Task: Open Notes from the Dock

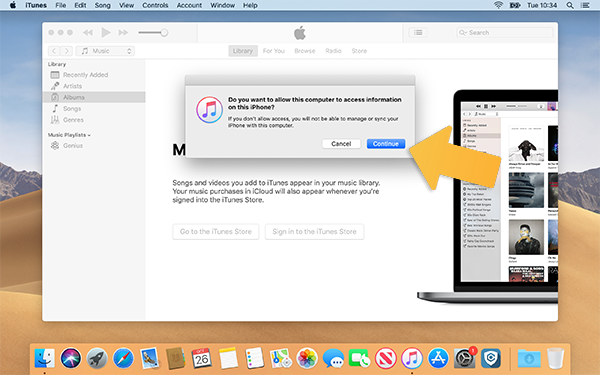Action: [x=228, y=359]
